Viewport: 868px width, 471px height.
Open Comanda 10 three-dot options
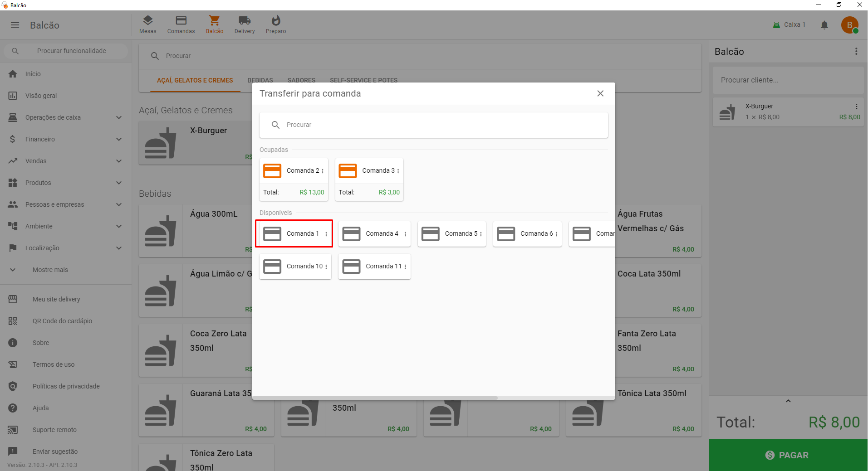tap(326, 267)
